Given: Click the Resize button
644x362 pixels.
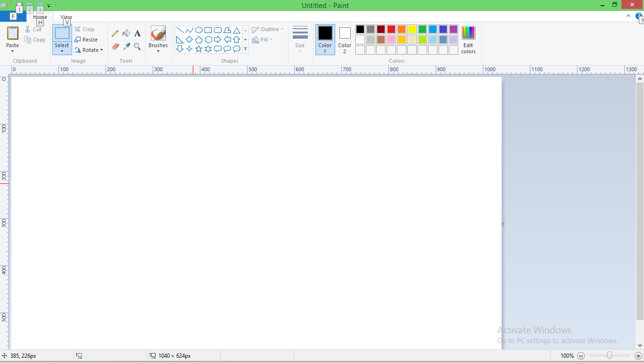Looking at the screenshot, I should (86, 40).
